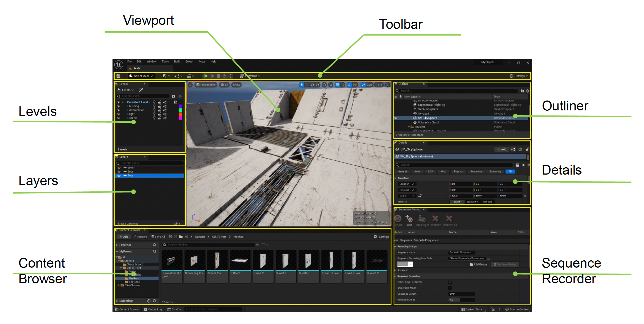Click Add Group button
Screen dimensions: 644x324
coord(478,264)
